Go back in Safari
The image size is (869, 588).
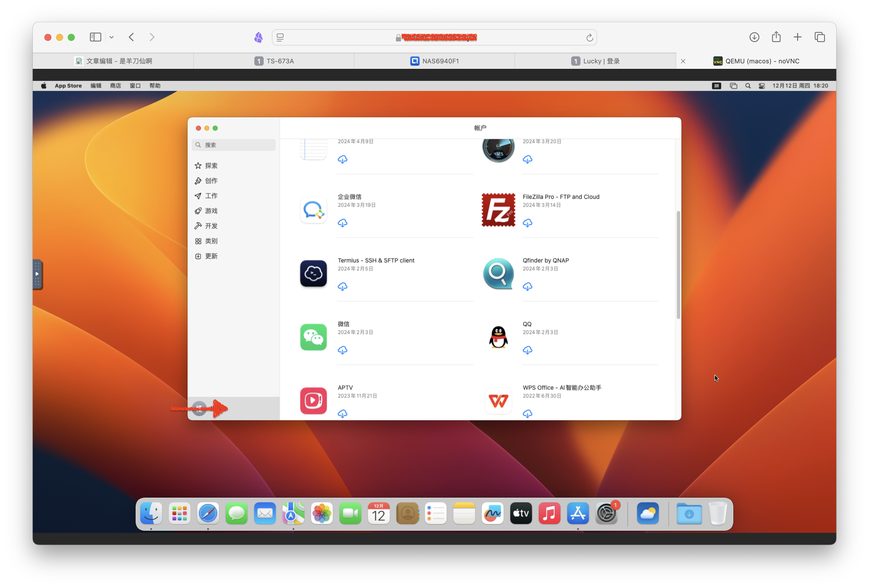[x=131, y=37]
